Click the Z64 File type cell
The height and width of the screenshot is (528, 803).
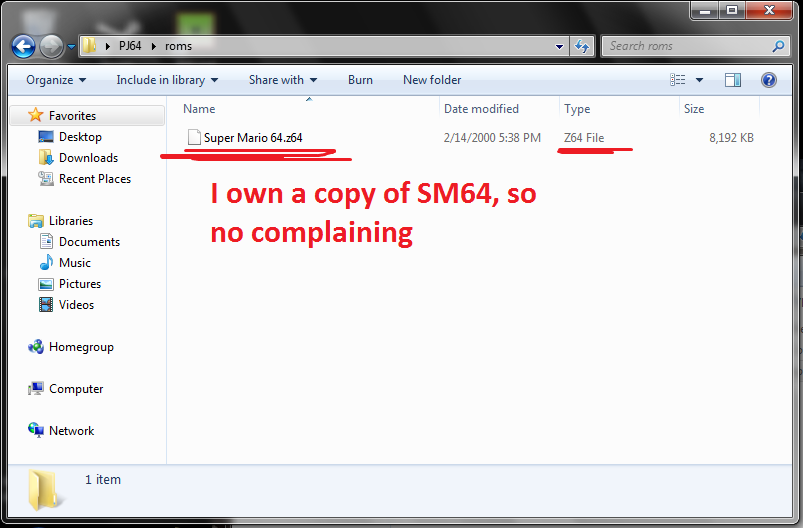click(x=584, y=138)
